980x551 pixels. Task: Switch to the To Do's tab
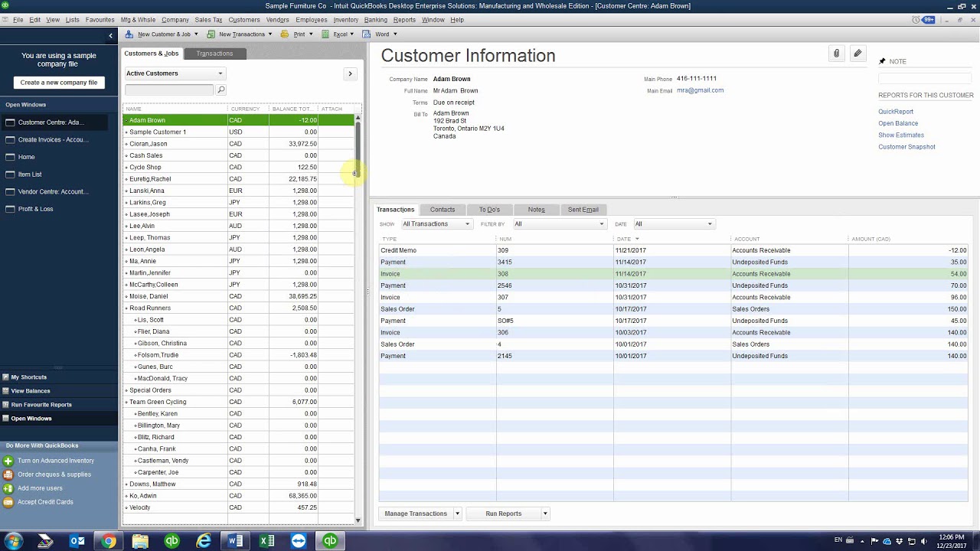489,209
